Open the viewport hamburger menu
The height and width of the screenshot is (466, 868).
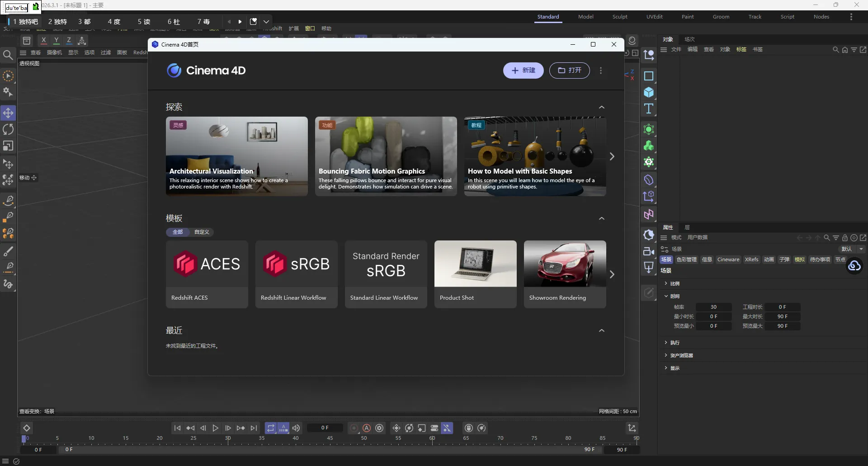coord(23,53)
